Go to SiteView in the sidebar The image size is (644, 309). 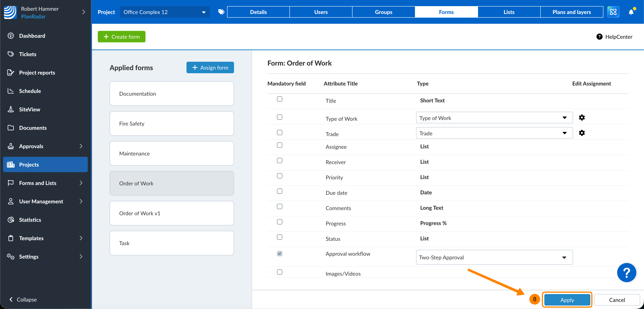(x=30, y=109)
